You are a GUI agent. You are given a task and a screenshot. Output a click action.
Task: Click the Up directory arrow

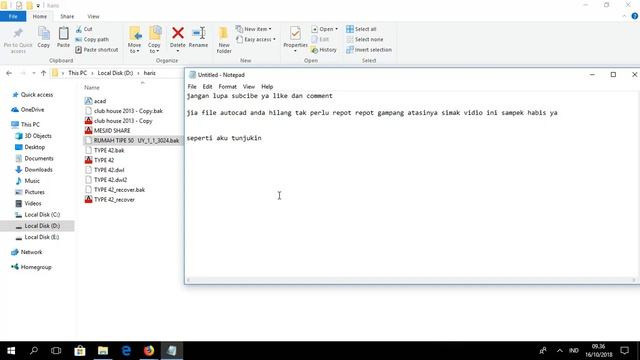pyautogui.click(x=43, y=73)
